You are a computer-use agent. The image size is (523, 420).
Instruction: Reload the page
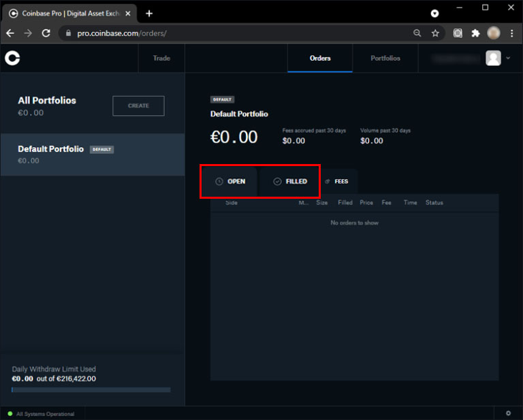(x=46, y=33)
